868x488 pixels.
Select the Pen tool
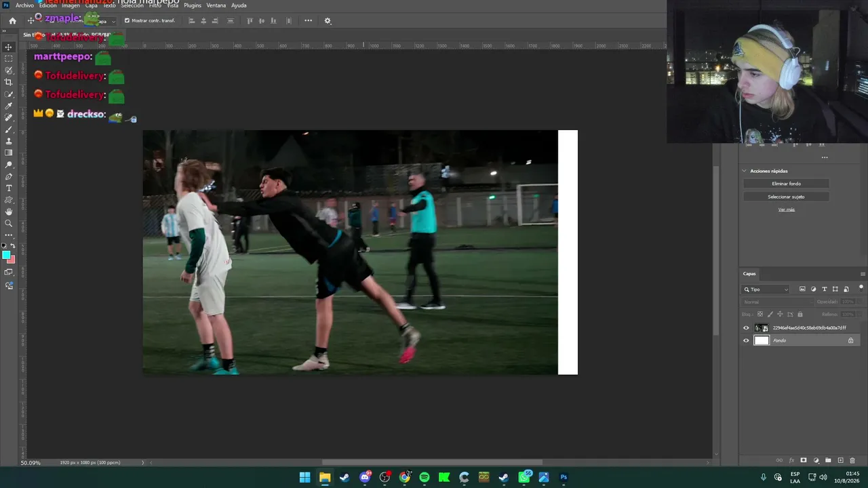(x=9, y=176)
